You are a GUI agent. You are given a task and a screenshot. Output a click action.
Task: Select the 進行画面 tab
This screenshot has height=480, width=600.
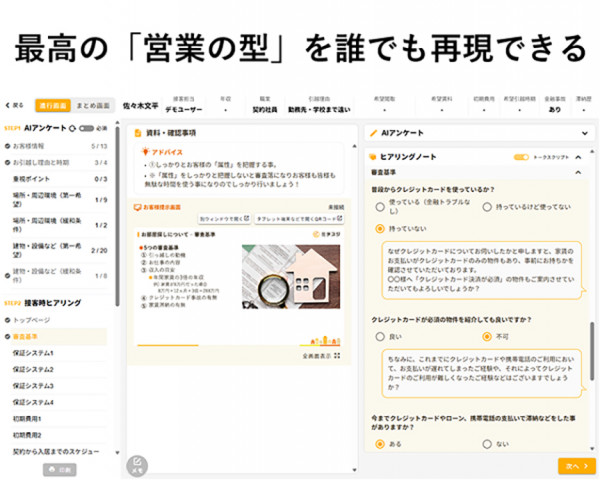pyautogui.click(x=51, y=104)
